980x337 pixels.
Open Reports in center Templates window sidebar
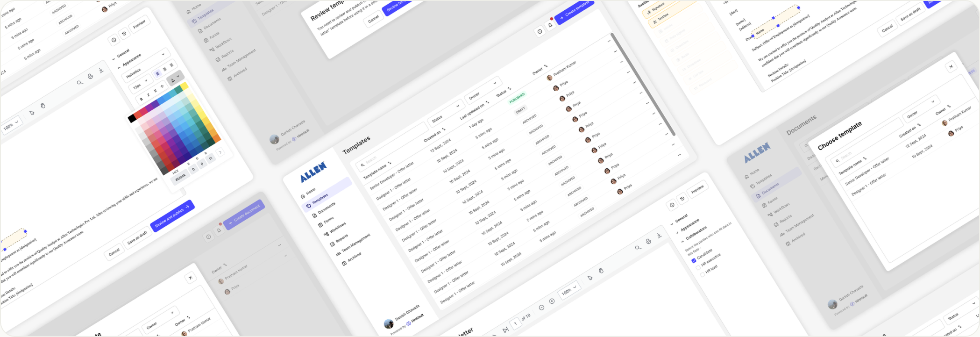point(339,240)
